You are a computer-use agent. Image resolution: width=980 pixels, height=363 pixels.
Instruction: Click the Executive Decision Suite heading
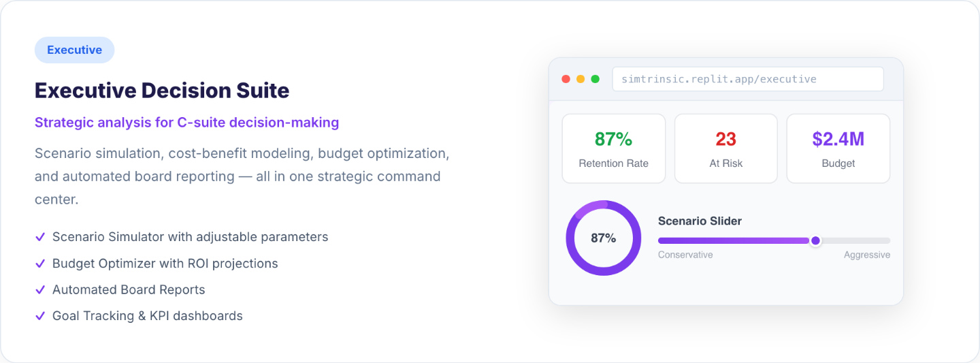tap(162, 91)
